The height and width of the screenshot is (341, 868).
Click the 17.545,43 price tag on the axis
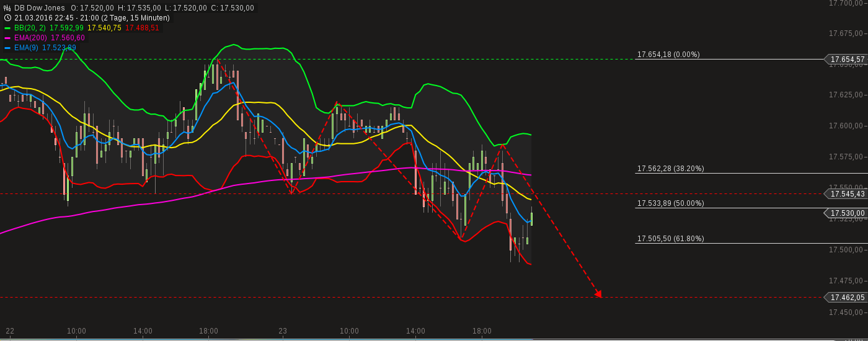coord(846,194)
